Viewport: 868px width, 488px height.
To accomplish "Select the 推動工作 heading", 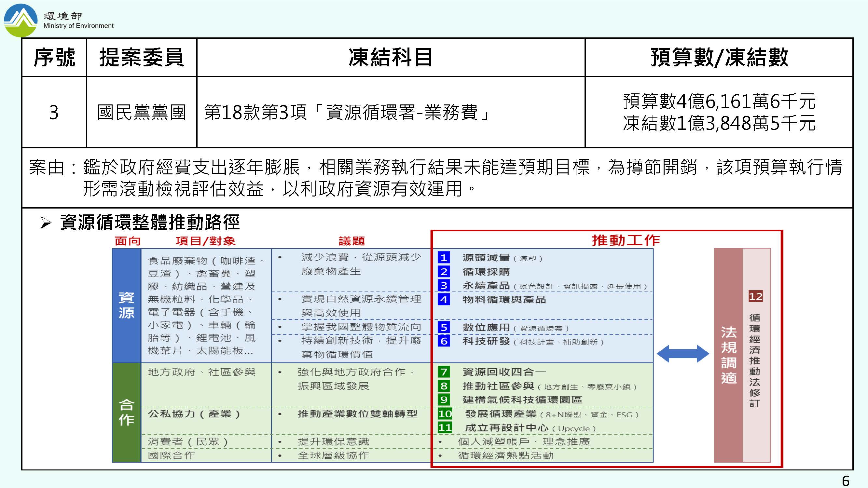I will point(626,240).
